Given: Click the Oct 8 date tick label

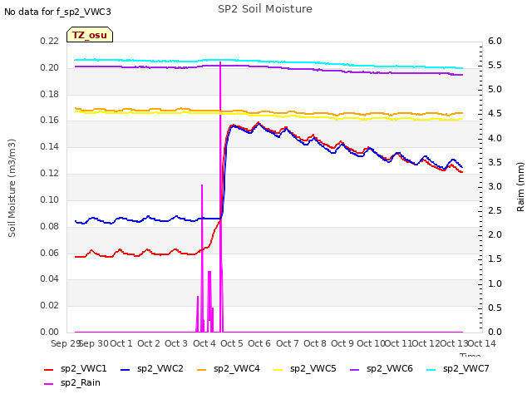Looking at the screenshot, I should 315,343.
